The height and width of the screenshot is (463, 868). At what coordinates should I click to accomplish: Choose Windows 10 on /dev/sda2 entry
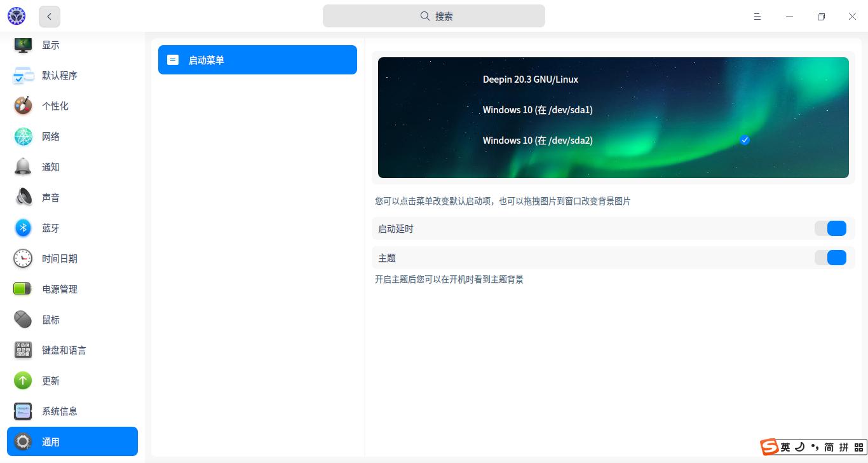pyautogui.click(x=538, y=141)
